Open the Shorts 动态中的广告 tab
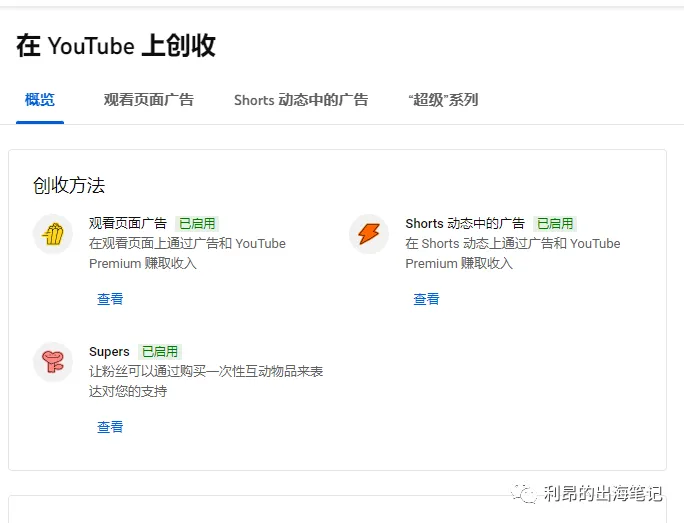 pyautogui.click(x=301, y=100)
